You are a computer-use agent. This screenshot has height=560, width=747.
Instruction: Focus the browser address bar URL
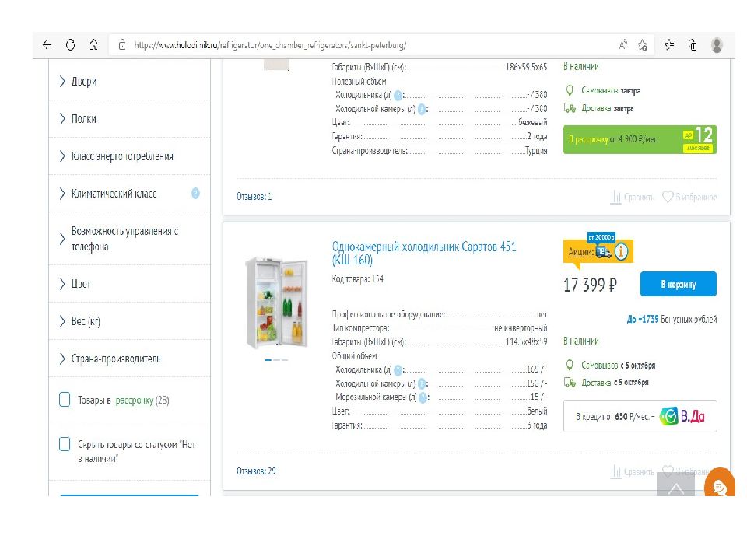[x=270, y=45]
